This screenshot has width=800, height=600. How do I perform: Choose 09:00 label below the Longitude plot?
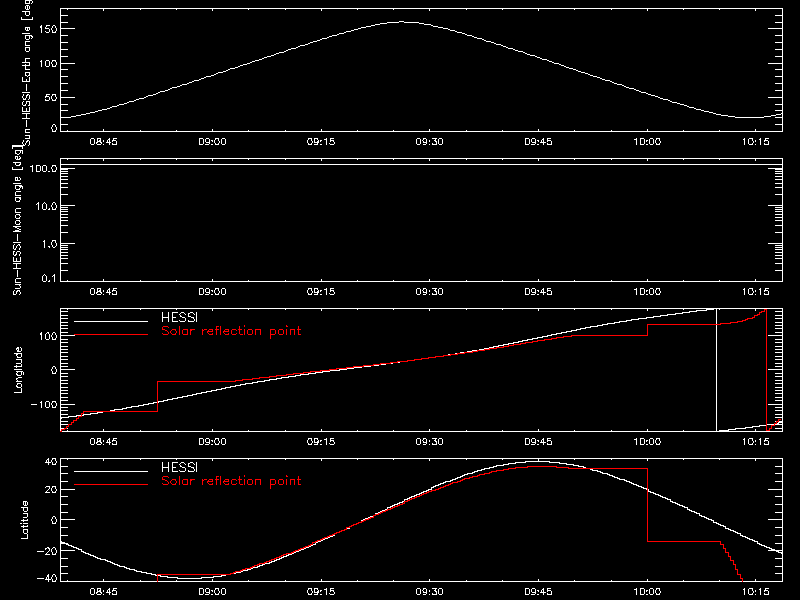click(212, 441)
